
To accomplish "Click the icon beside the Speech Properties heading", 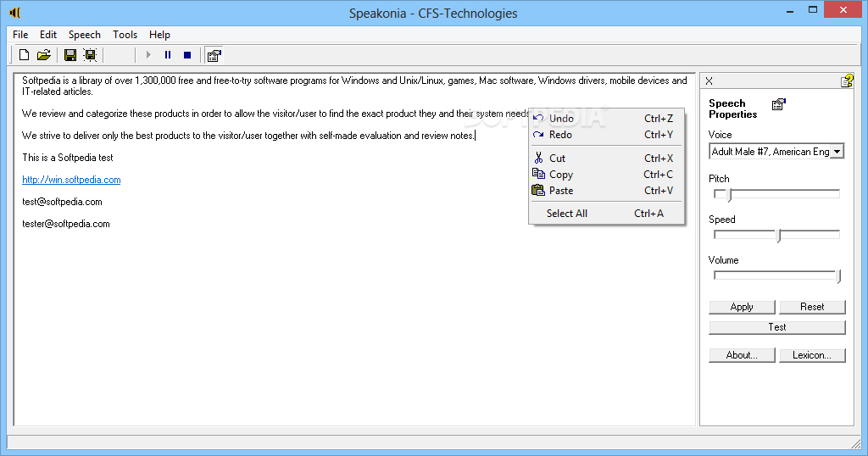I will tap(779, 104).
